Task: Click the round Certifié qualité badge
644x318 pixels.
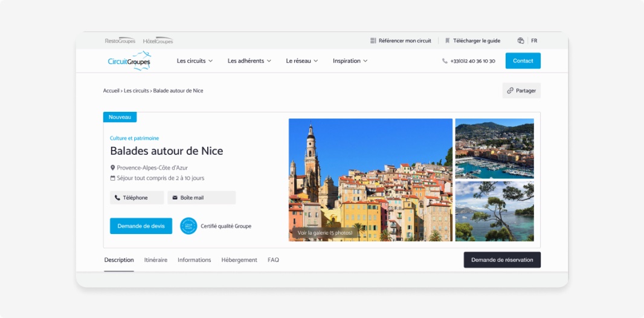Action: tap(188, 226)
